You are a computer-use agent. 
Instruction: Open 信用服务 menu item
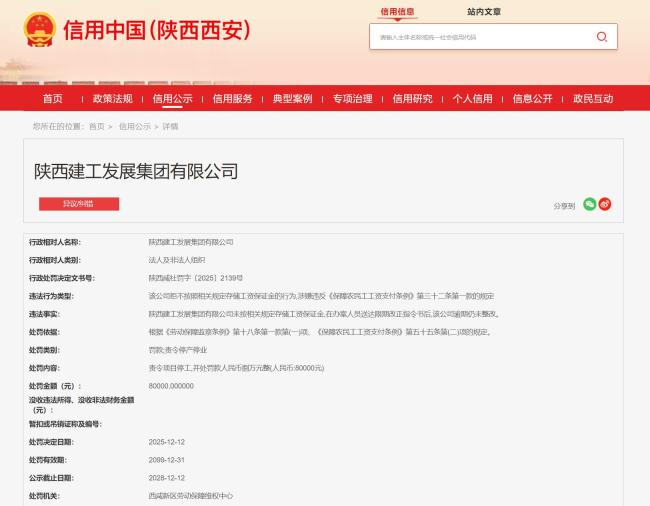pos(233,99)
